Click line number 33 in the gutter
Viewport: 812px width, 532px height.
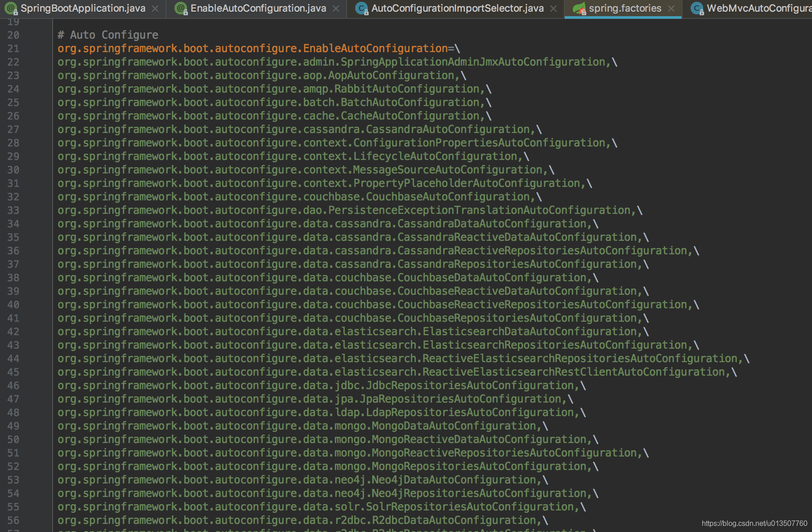[13, 210]
